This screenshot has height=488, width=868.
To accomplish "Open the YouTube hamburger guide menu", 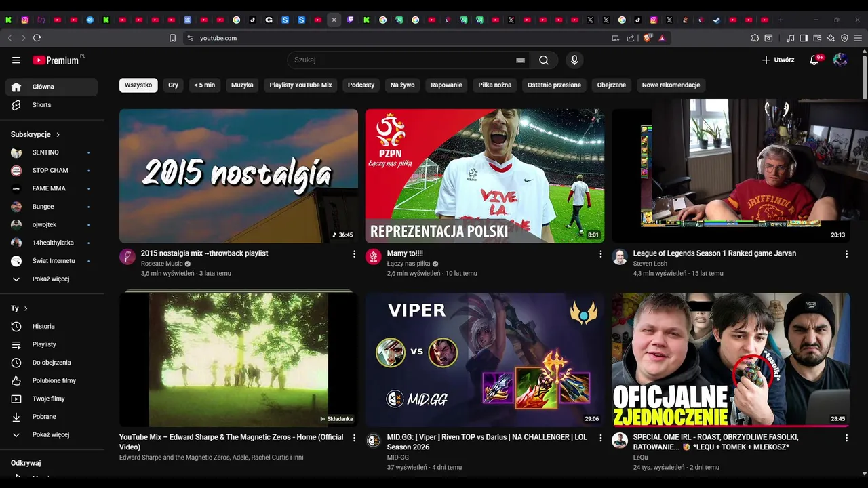I will (x=16, y=60).
